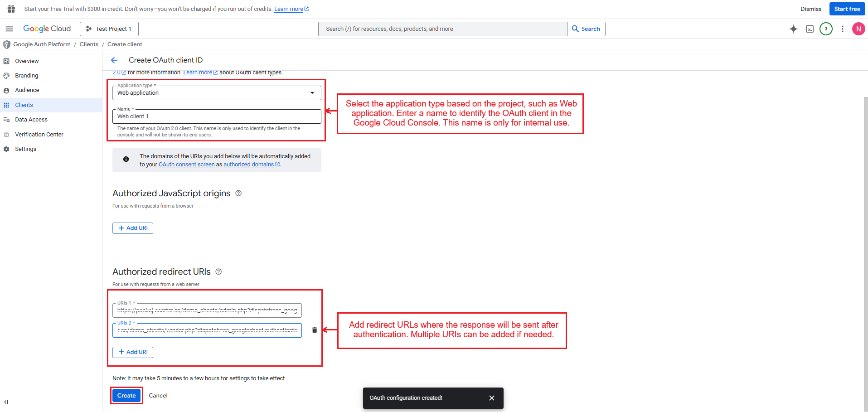This screenshot has height=412, width=868.
Task: Click the user account avatar N
Action: point(858,29)
